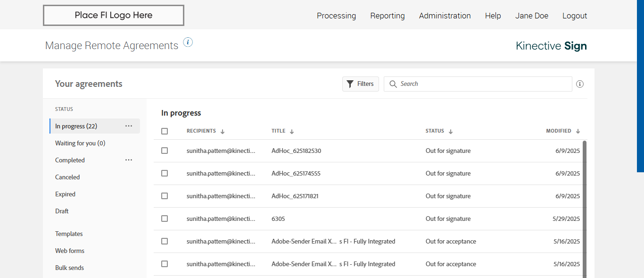The height and width of the screenshot is (278, 644).
Task: Check the box for AdHoc_625182530 agreement
Action: click(x=165, y=151)
